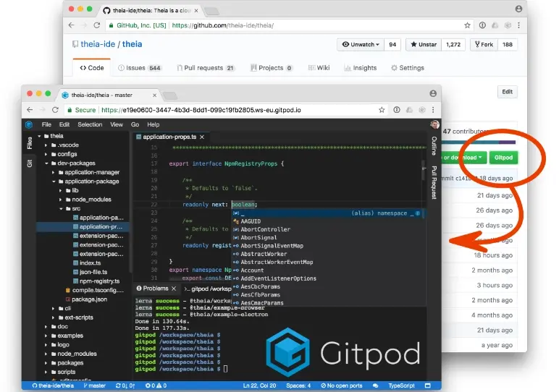Open the Go menu
The image size is (559, 392).
coord(135,124)
